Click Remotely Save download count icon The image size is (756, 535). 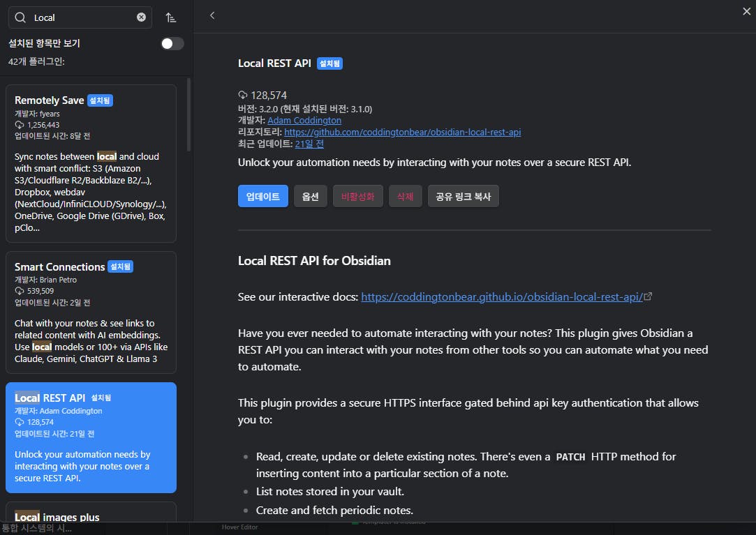pyautogui.click(x=20, y=125)
